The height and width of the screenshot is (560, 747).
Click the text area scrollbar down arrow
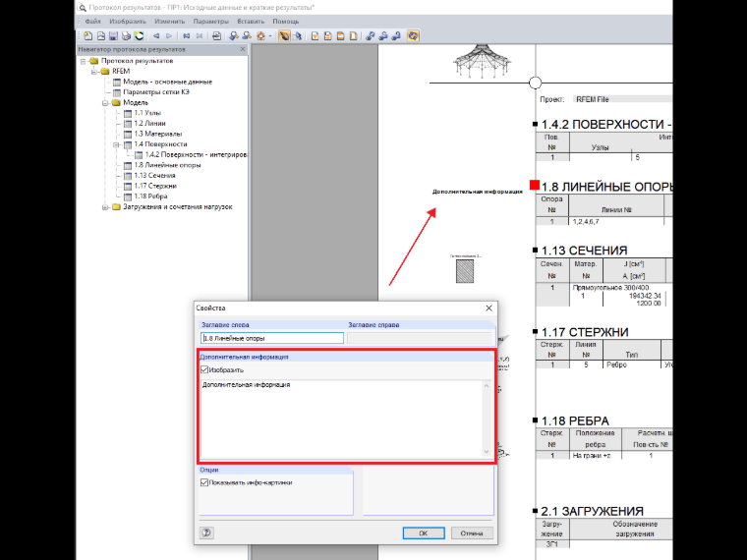(x=487, y=451)
